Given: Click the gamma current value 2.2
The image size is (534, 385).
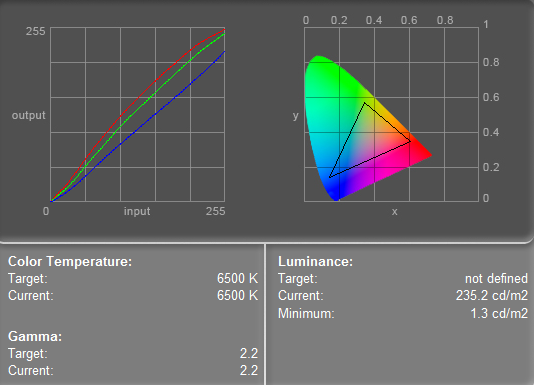Looking at the screenshot, I should point(249,370).
